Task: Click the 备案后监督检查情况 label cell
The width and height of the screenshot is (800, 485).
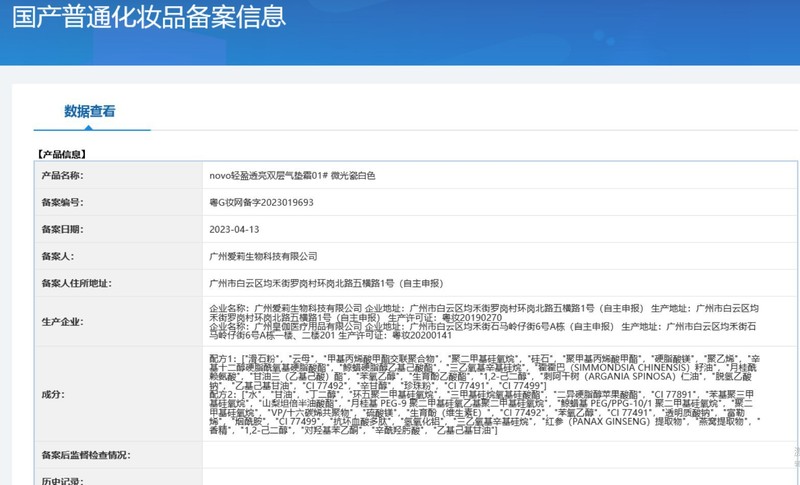Action: (118, 455)
